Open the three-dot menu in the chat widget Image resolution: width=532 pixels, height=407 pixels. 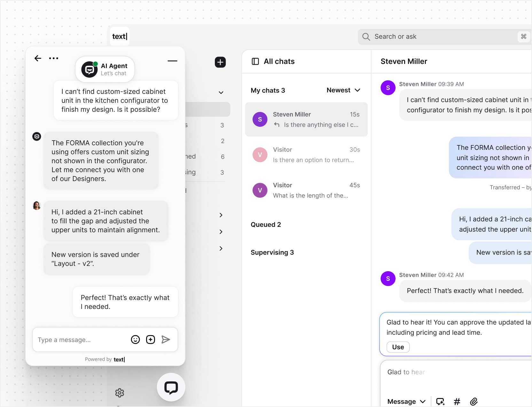[54, 58]
